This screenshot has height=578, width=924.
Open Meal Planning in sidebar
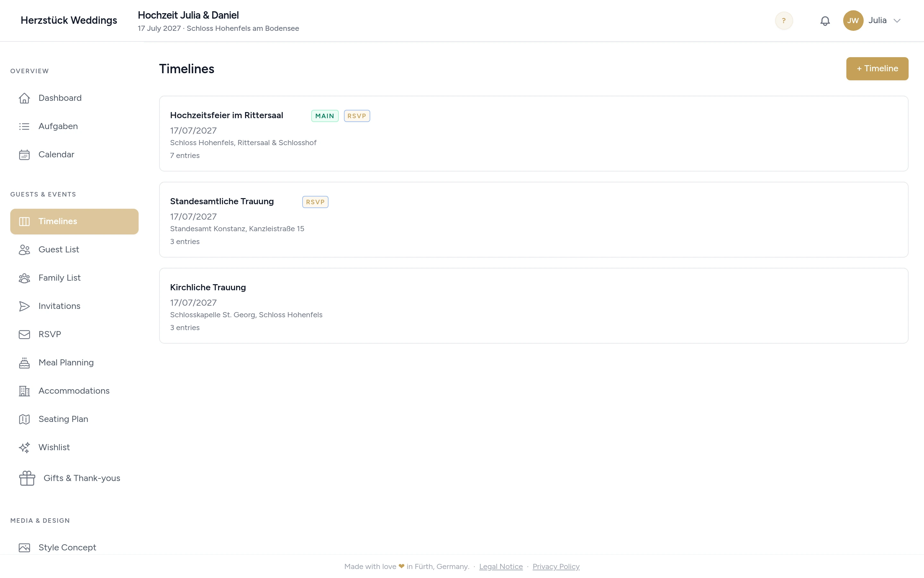coord(74,363)
